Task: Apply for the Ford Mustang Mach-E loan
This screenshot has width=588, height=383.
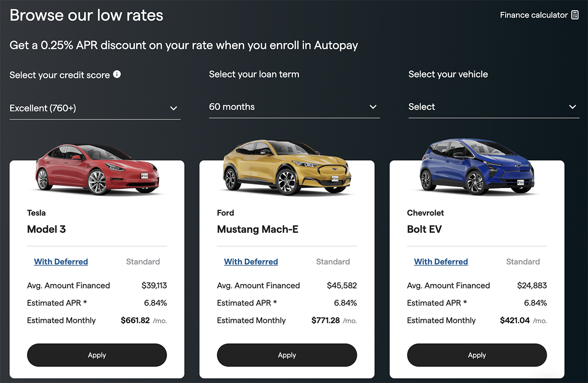Action: (x=287, y=355)
